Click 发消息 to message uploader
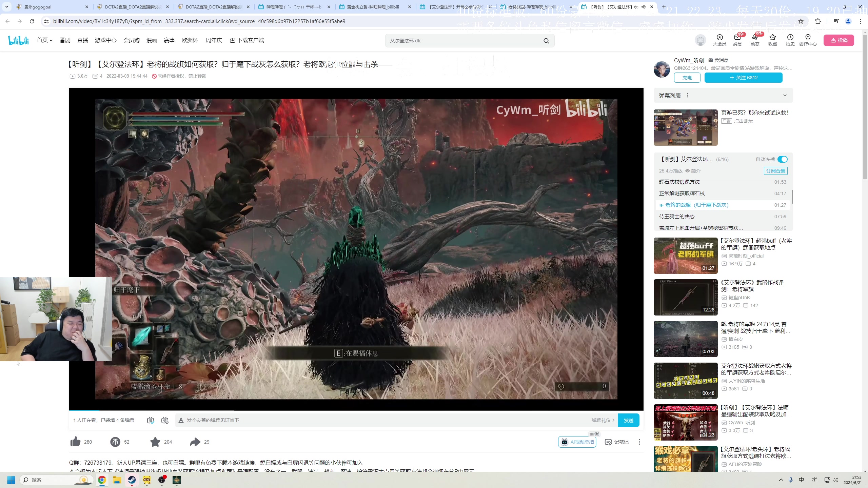 point(718,60)
